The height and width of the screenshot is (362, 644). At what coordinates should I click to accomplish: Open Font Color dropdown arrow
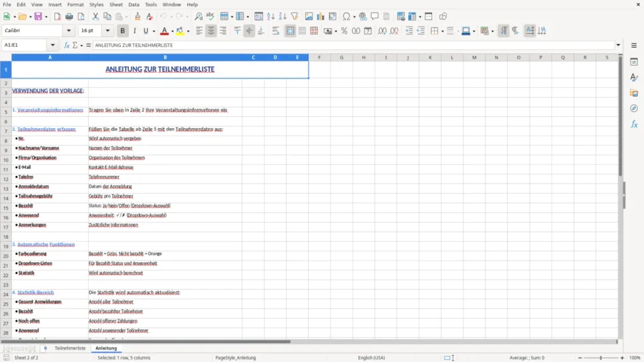tap(172, 31)
